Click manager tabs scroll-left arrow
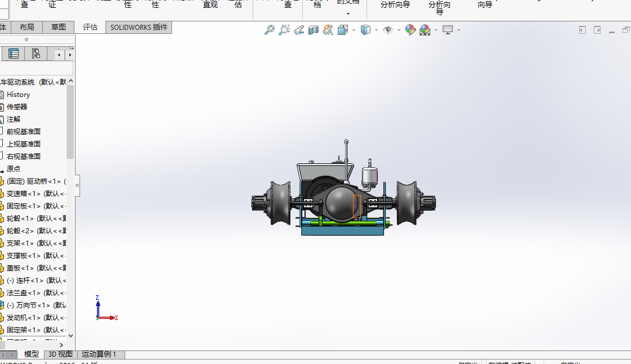The width and height of the screenshot is (631, 364). click(x=59, y=55)
